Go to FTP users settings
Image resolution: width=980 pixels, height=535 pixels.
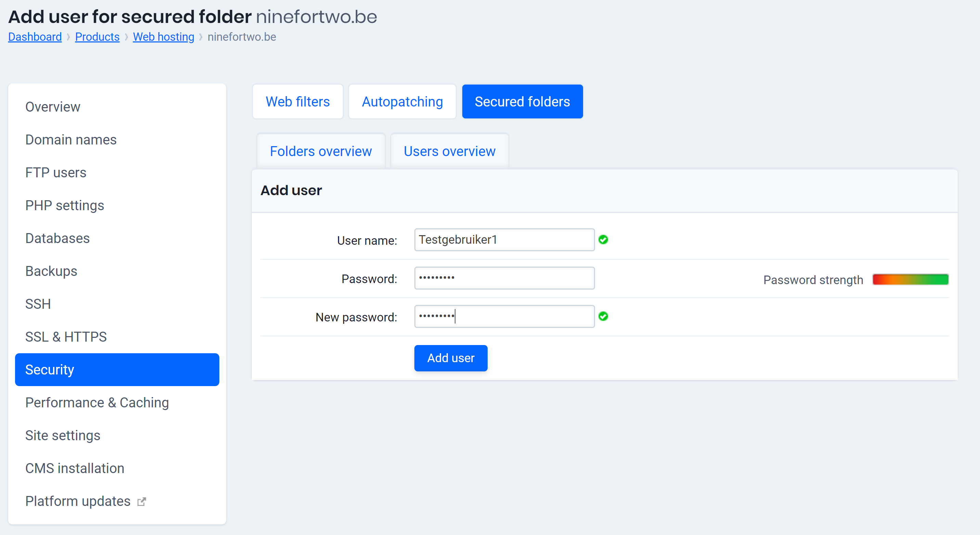(x=55, y=173)
